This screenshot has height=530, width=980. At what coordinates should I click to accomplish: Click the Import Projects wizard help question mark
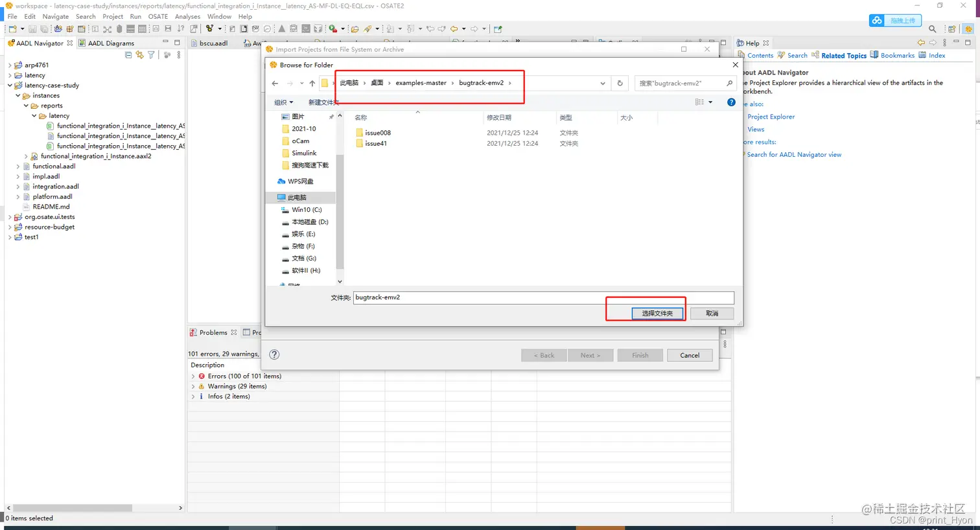pos(274,354)
